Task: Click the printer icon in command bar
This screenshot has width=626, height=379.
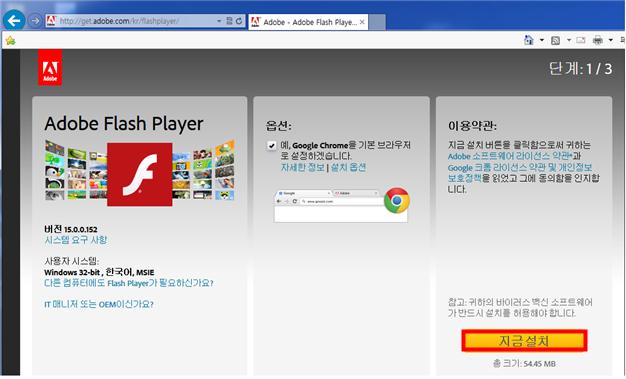Action: click(598, 40)
